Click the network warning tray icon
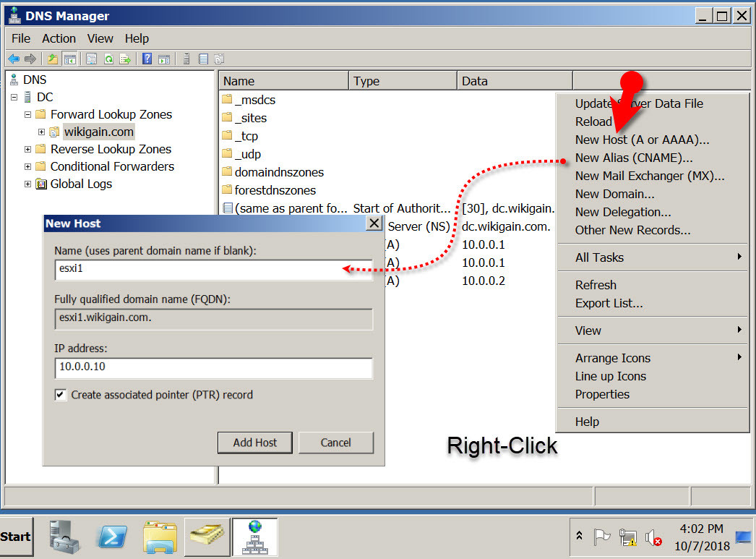 pyautogui.click(x=628, y=537)
